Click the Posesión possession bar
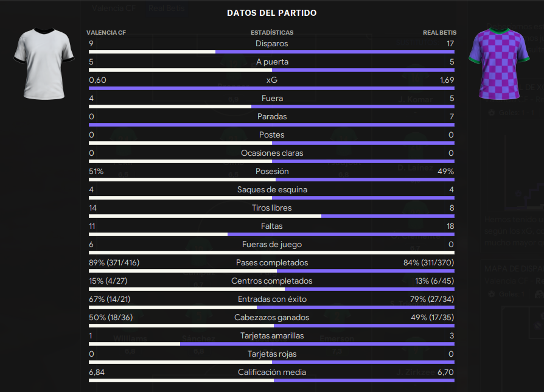The image size is (544, 392). pyautogui.click(x=271, y=180)
